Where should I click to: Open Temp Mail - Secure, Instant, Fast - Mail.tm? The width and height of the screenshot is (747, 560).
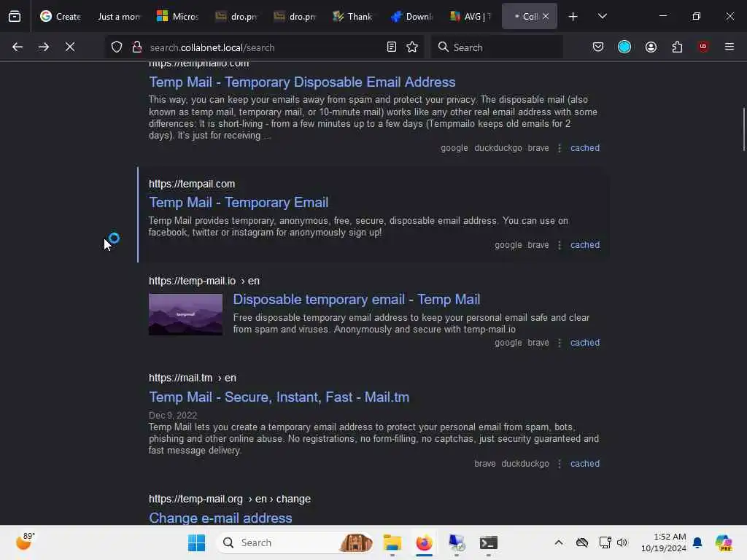(279, 397)
